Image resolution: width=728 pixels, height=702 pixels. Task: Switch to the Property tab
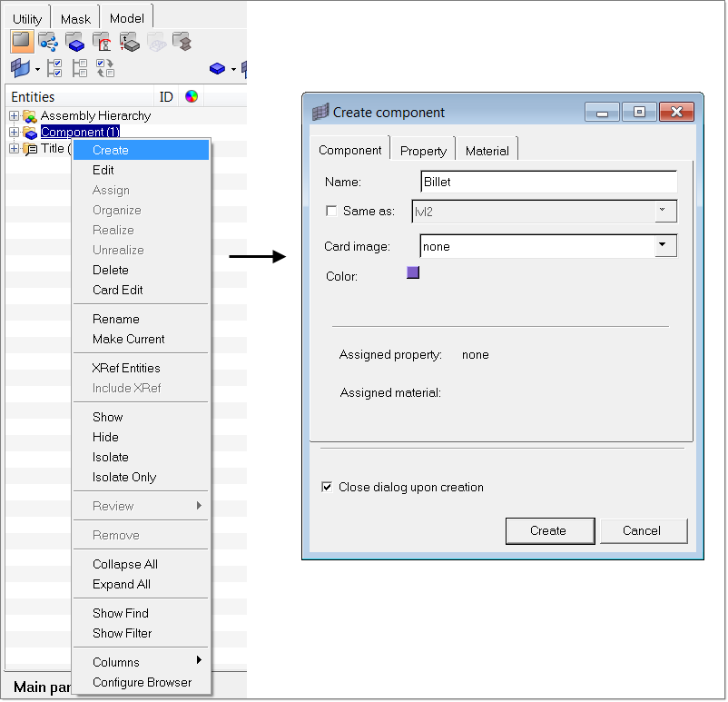[423, 151]
